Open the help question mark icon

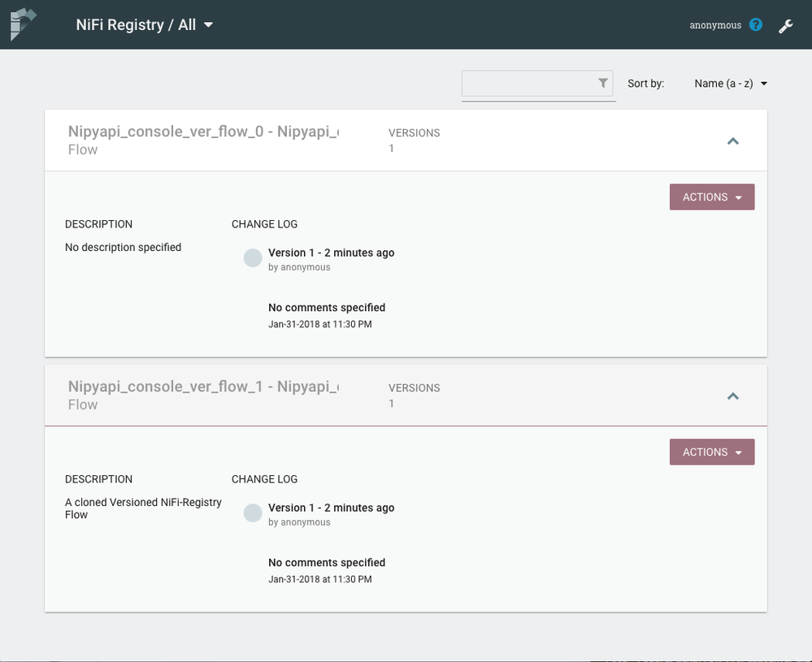(756, 25)
